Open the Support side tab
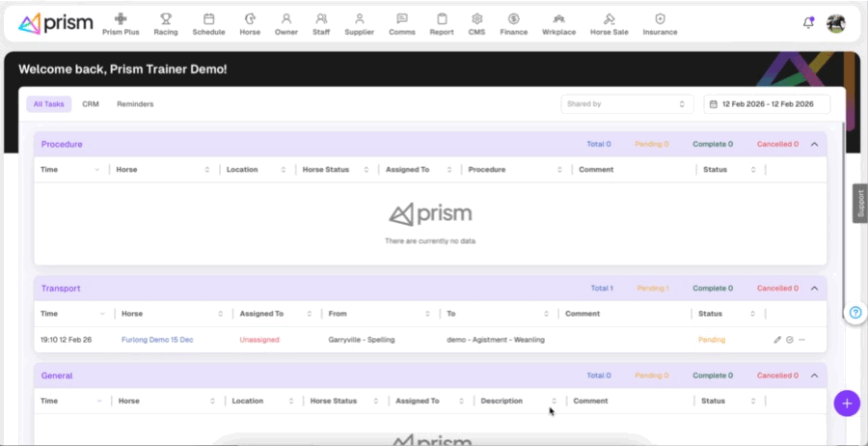The height and width of the screenshot is (446, 868). coord(860,204)
